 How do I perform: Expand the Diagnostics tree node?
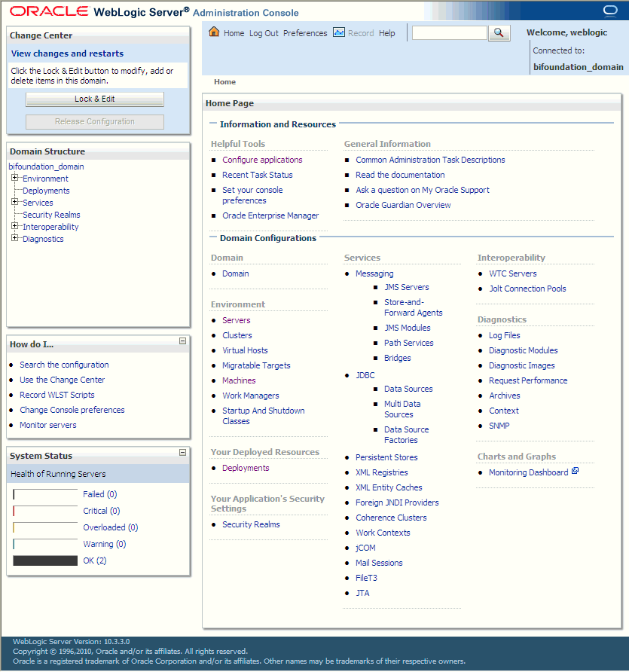click(x=14, y=238)
